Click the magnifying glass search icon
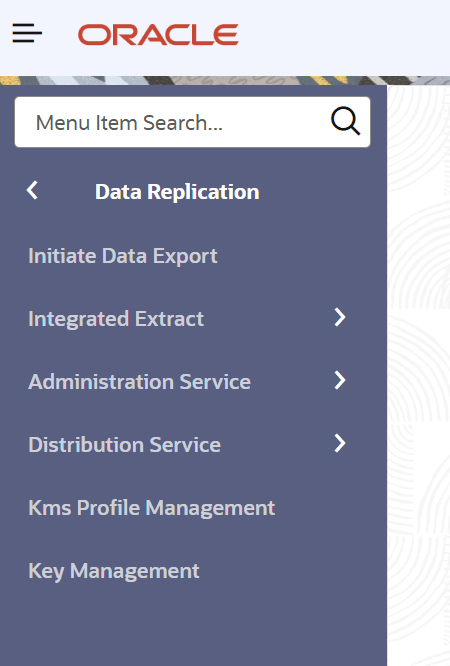Screen dimensions: 450x666 [x=345, y=121]
